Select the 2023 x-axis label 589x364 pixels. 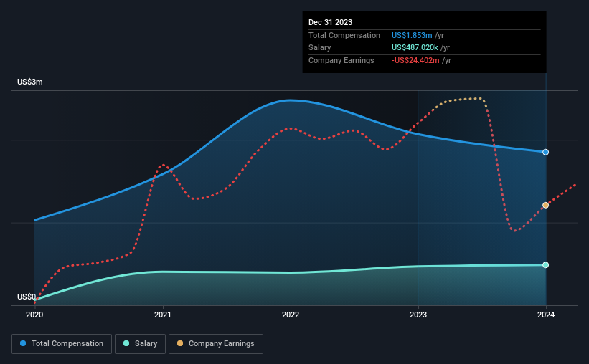(x=418, y=315)
